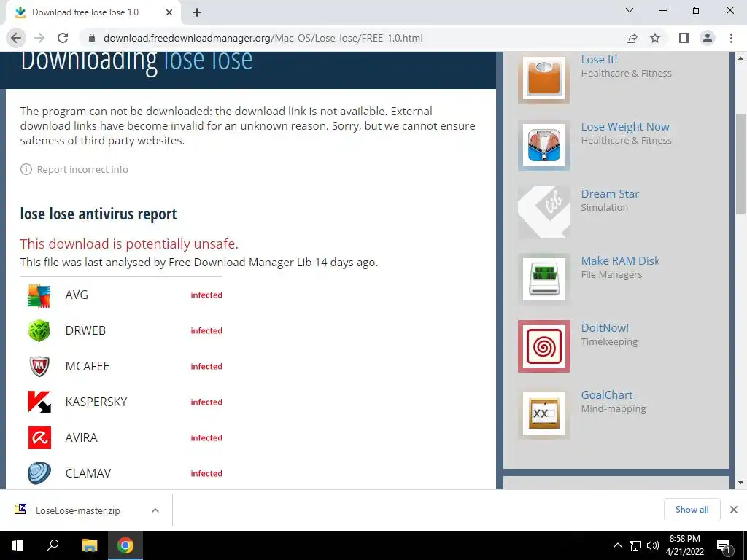
Task: Click the info circle beside Report incorrect info
Action: click(x=26, y=169)
